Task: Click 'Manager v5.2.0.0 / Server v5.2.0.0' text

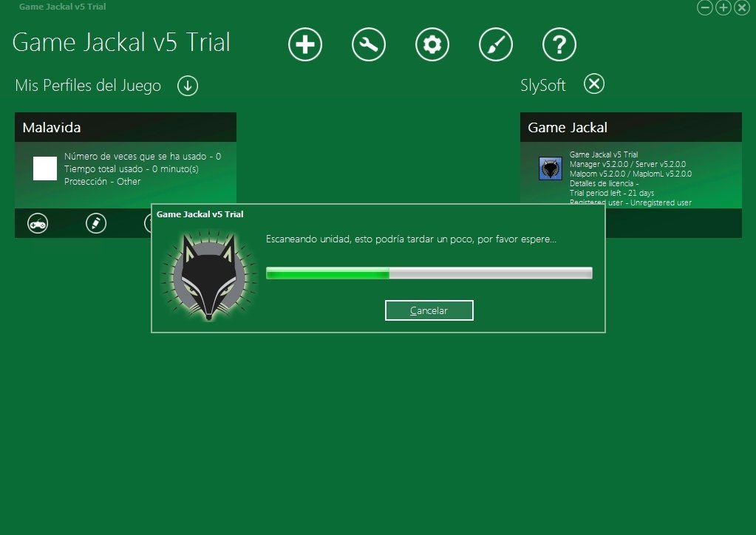Action: [627, 164]
